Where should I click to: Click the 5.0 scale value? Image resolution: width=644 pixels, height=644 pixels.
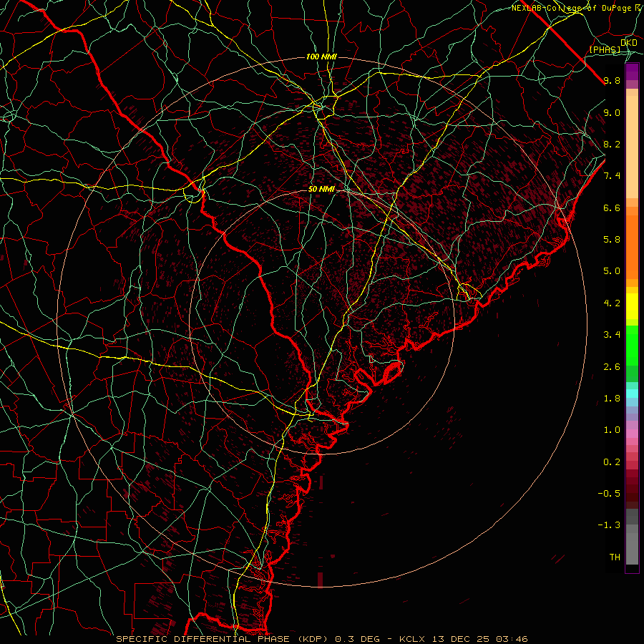click(x=612, y=271)
